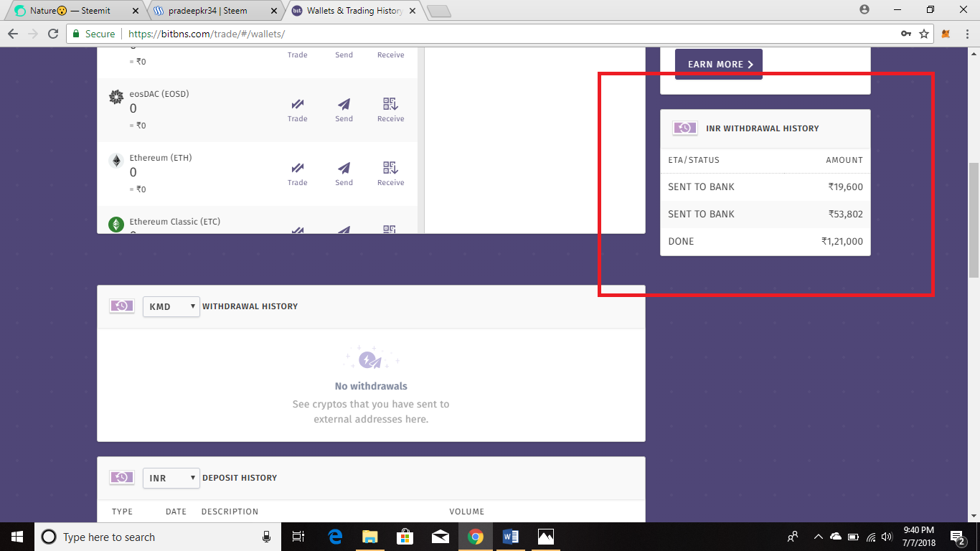The image size is (980, 551).
Task: Open Microsoft Store from the taskbar
Action: tap(405, 537)
